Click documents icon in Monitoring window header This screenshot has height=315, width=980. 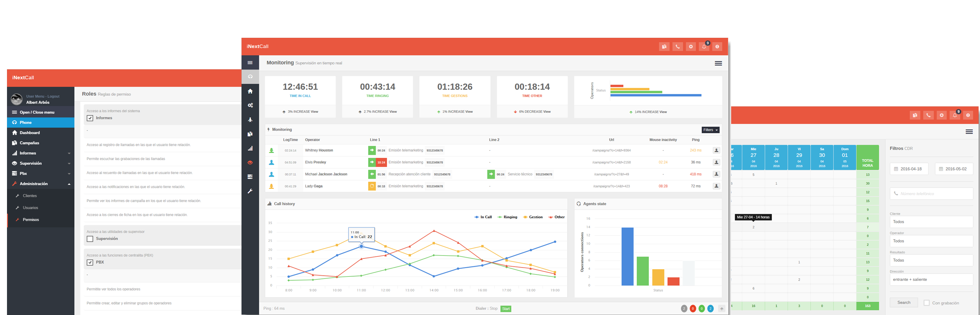click(x=664, y=47)
